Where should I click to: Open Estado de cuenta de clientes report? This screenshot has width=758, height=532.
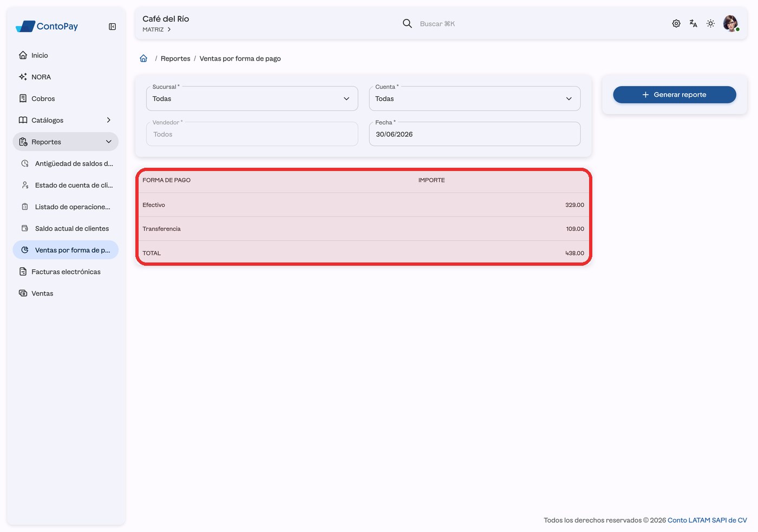point(66,185)
